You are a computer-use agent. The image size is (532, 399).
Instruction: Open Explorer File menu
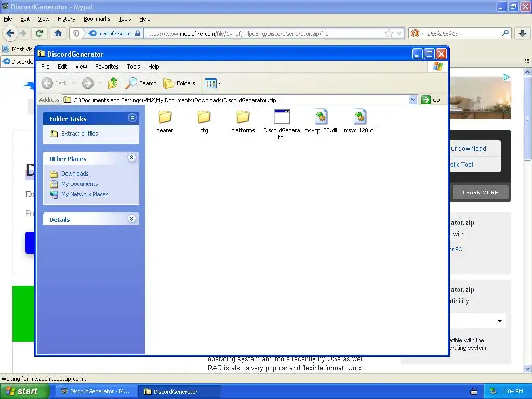tap(45, 66)
